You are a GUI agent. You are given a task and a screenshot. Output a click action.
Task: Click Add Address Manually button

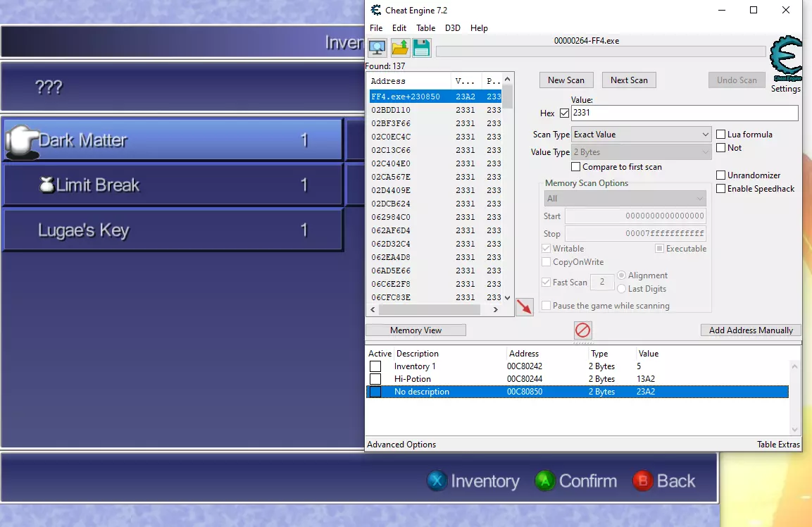[x=751, y=330]
